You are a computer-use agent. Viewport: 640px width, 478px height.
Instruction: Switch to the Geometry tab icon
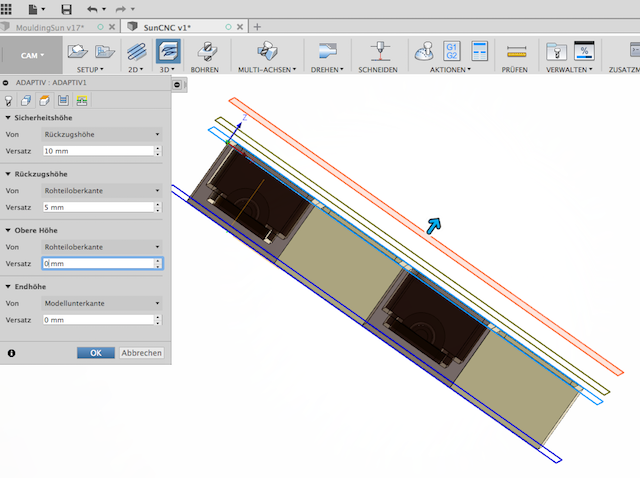tap(26, 100)
